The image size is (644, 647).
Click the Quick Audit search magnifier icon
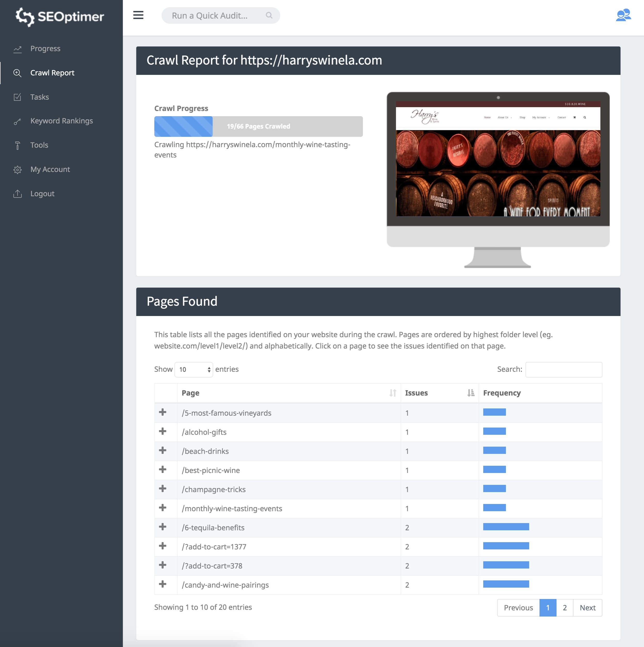269,15
